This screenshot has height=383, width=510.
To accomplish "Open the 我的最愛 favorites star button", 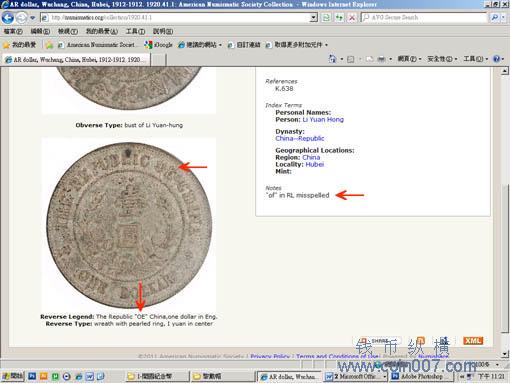I will (19, 45).
